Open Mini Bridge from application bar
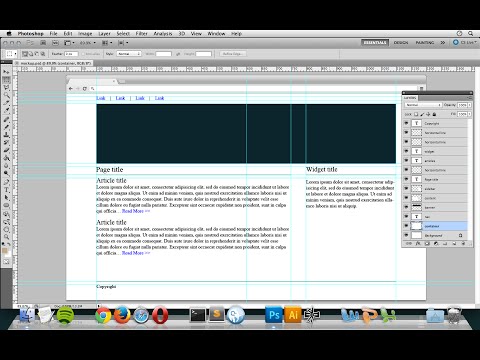The image size is (480, 360). [x=55, y=43]
